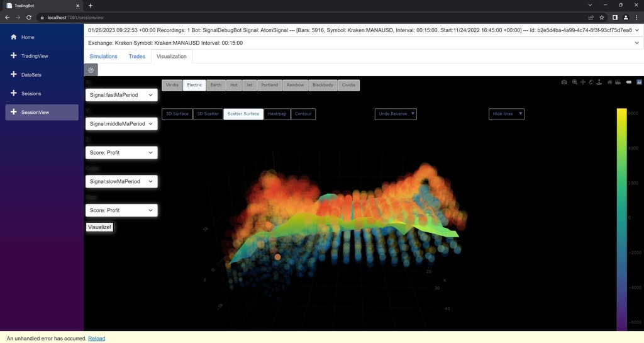Screen dimensions: 644x343
Task: Click the camera download plot icon
Action: coord(564,82)
